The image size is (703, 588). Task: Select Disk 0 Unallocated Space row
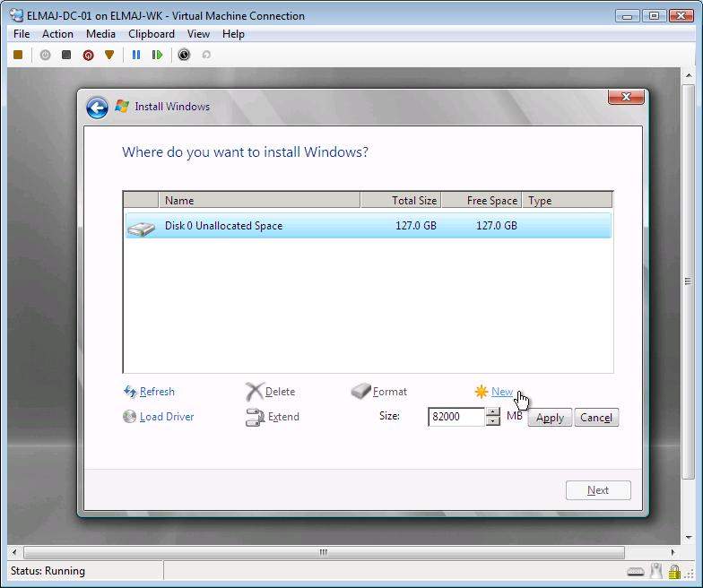coord(368,226)
